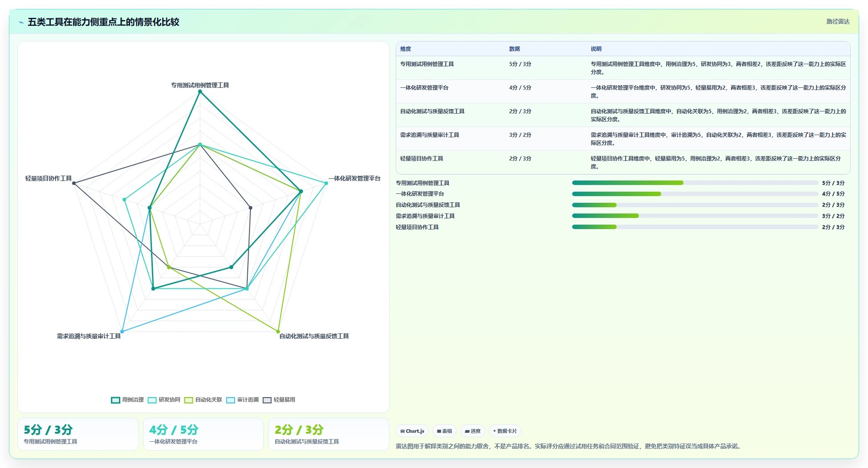
Task: Click the 数据卡片 tag chip
Action: click(x=505, y=431)
